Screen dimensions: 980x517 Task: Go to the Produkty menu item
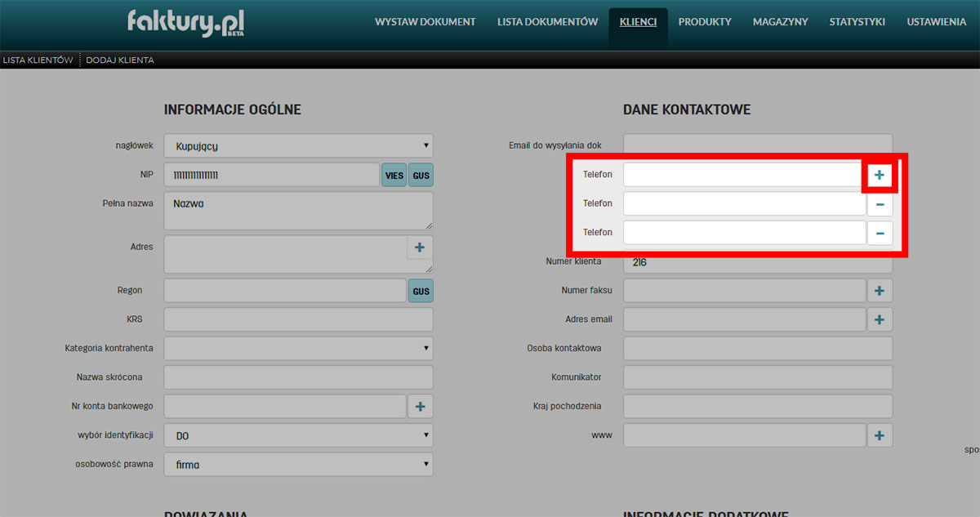click(705, 22)
